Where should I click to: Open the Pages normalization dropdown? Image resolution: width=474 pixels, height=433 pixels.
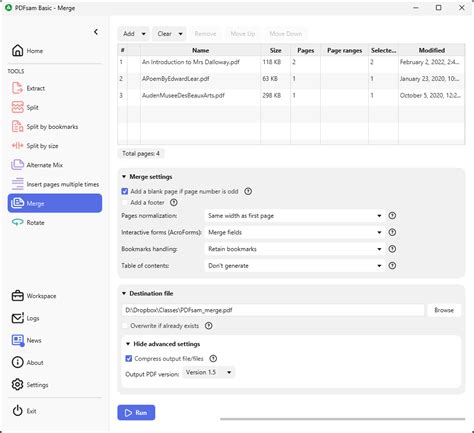[294, 216]
